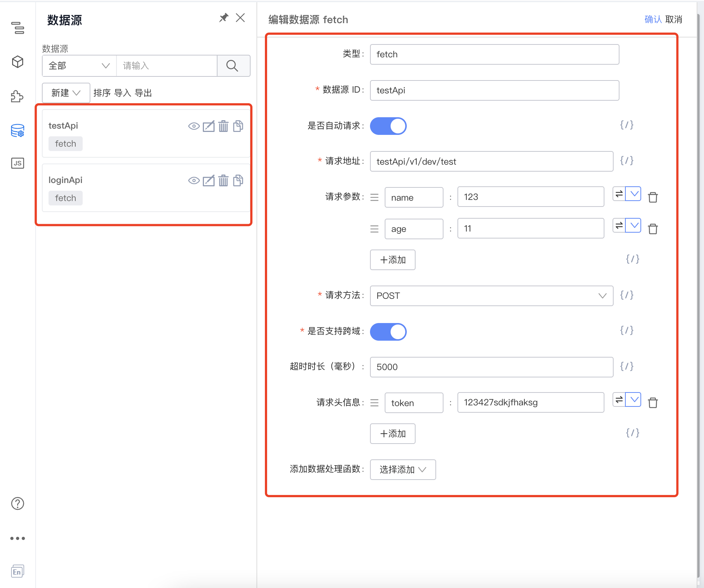Delete the loginApi data source
704x588 pixels.
click(223, 181)
